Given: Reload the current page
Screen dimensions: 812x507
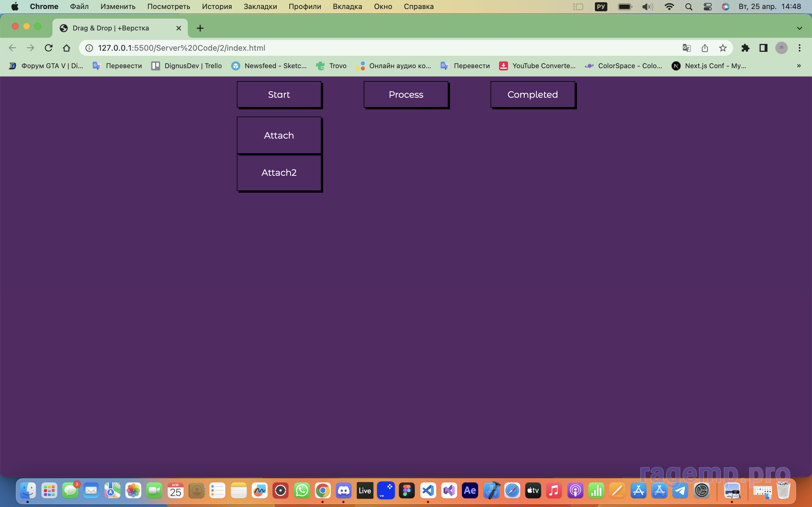Looking at the screenshot, I should 49,48.
